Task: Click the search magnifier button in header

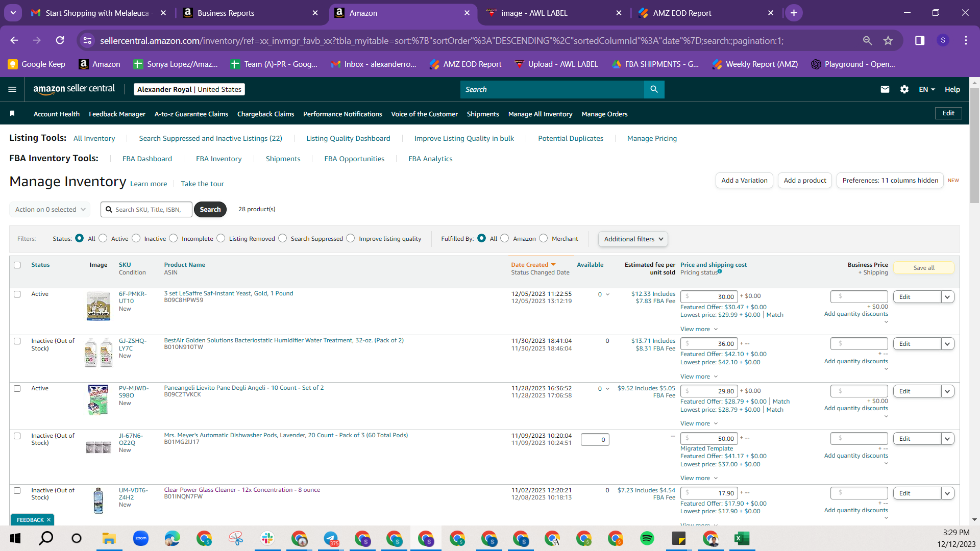Action: point(654,89)
